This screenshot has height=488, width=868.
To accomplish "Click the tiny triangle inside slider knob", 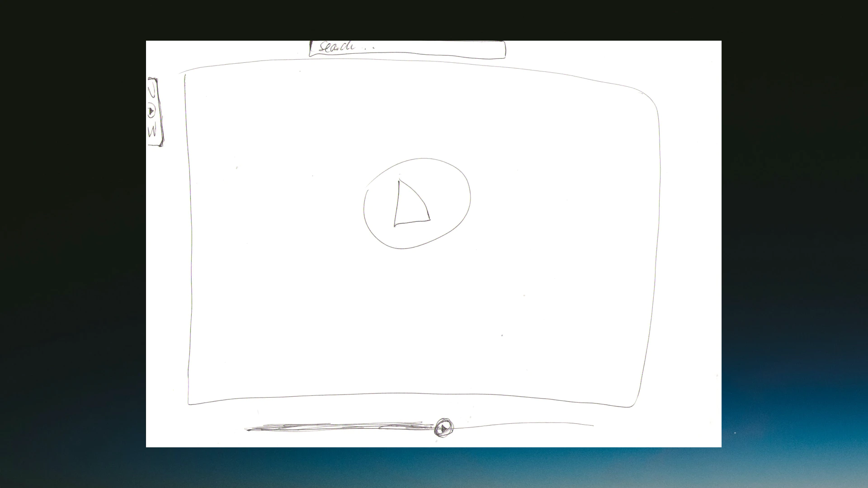I will pos(444,428).
